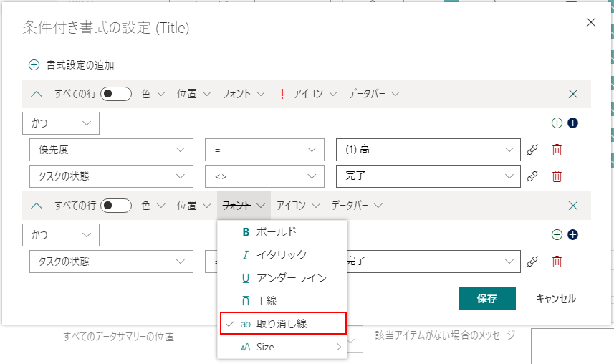Remove the first format rule with X
Viewport: 614px width, 364px height.
tap(572, 94)
